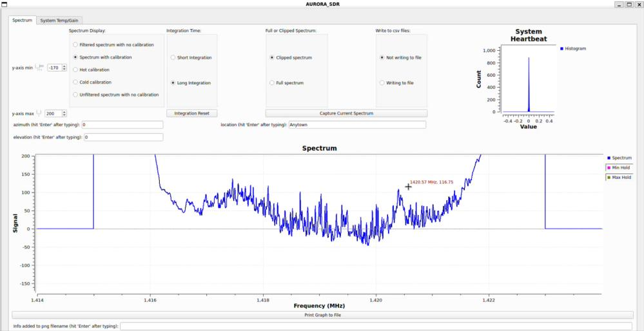644x331 pixels.
Task: Switch to the Spectrum tab
Action: (22, 20)
